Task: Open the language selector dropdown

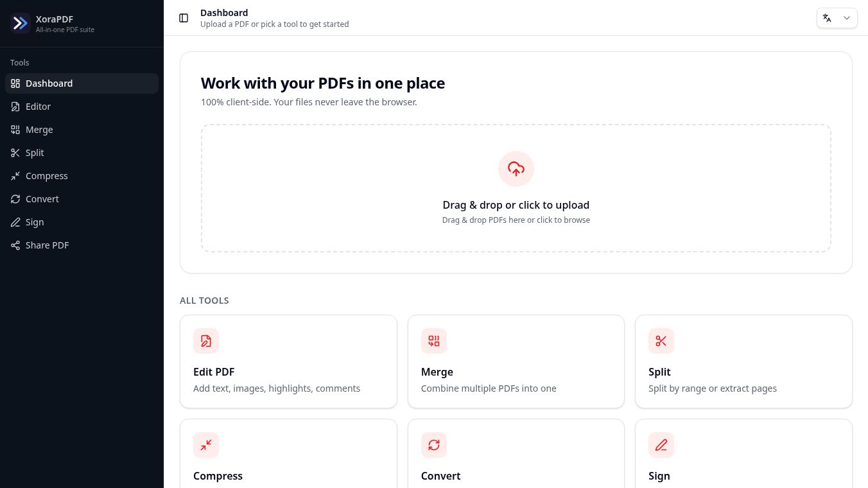Action: click(837, 18)
